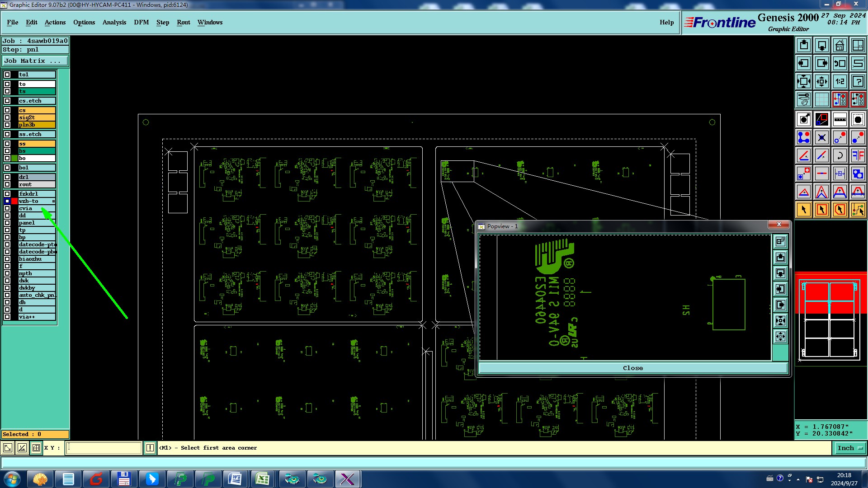Click the 1:2 zoom scale icon
868x488 pixels.
click(x=840, y=81)
